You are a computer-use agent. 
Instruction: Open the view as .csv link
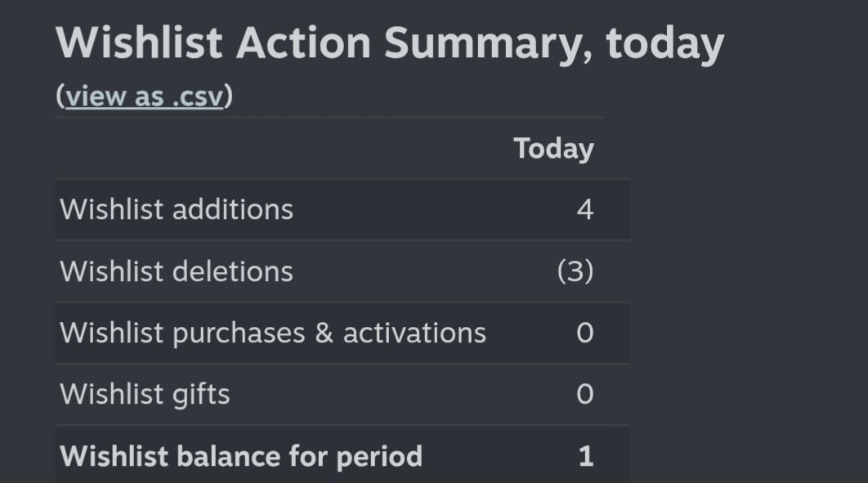coord(145,96)
